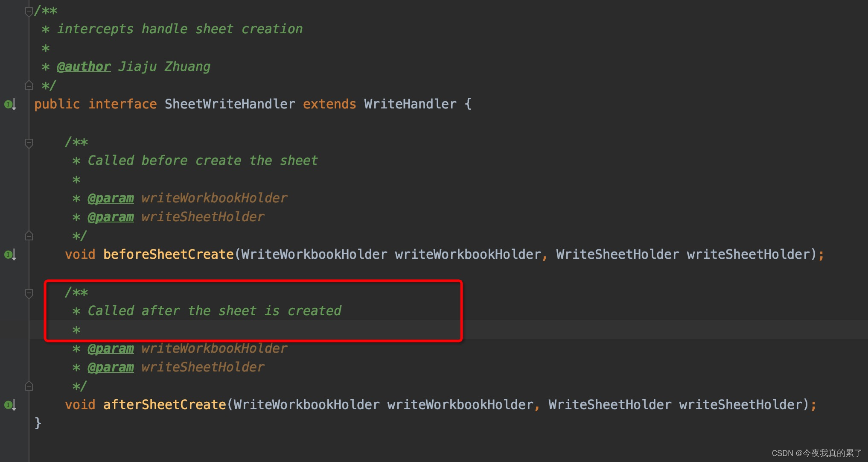Screen dimensions: 868x462
Task: Click @param writeSheetHolder link in beforeSheetCreate Javadoc
Action: tap(111, 216)
